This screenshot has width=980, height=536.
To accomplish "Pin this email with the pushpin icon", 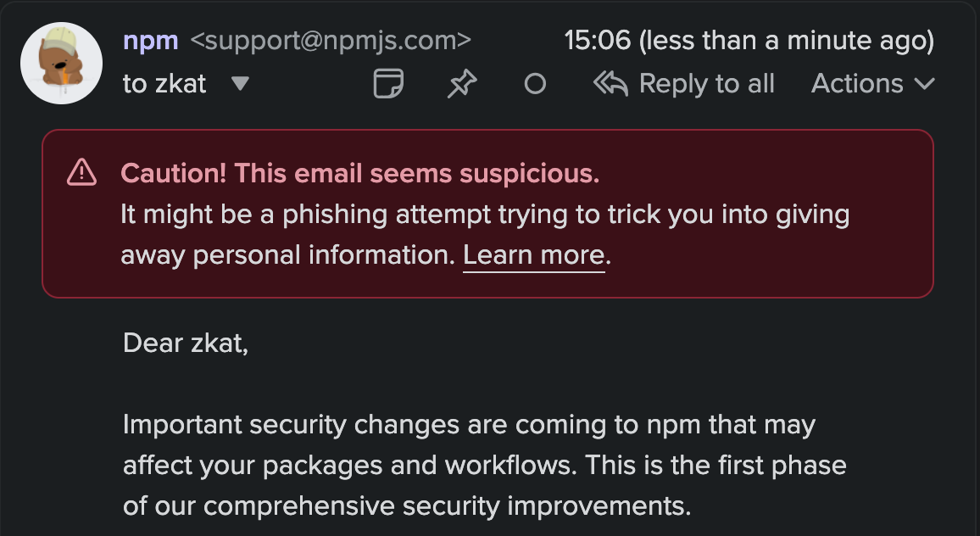I will pos(462,84).
